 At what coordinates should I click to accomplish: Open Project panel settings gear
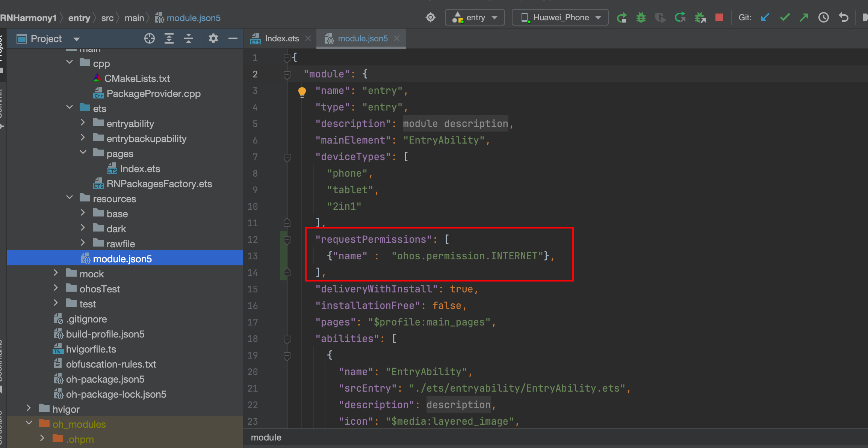(213, 38)
